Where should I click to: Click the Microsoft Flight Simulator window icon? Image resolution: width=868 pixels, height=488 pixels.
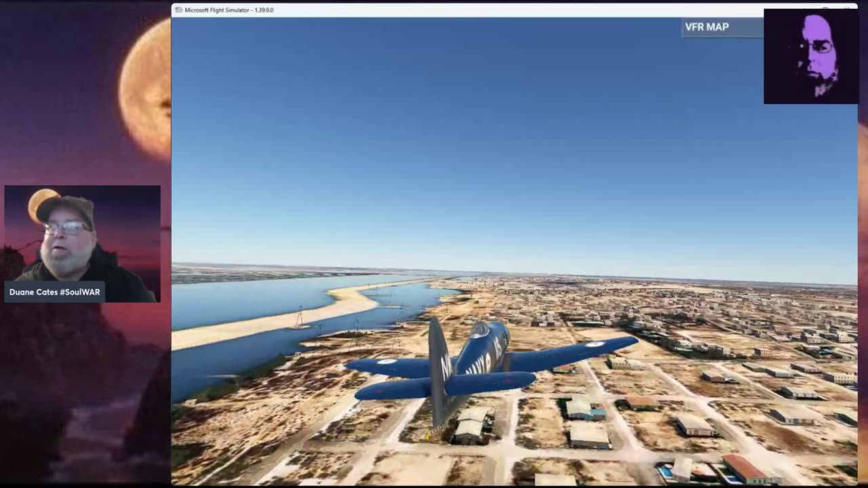pyautogui.click(x=178, y=10)
